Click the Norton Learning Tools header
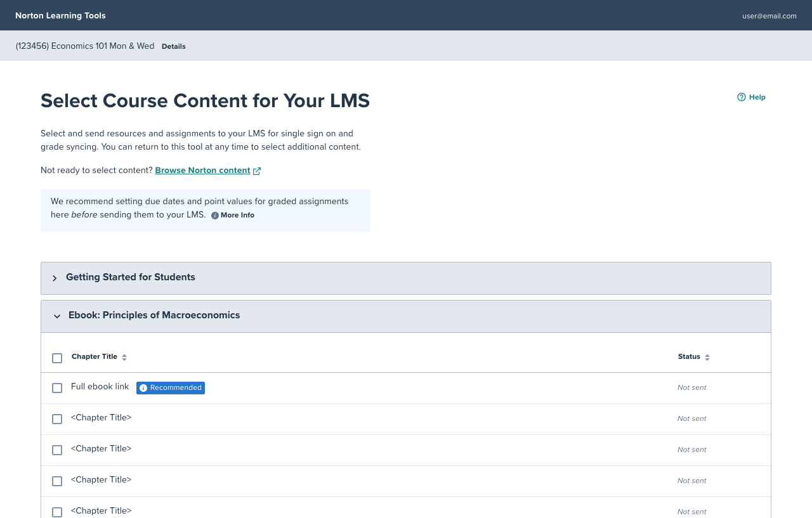Image resolution: width=812 pixels, height=518 pixels. tap(60, 15)
